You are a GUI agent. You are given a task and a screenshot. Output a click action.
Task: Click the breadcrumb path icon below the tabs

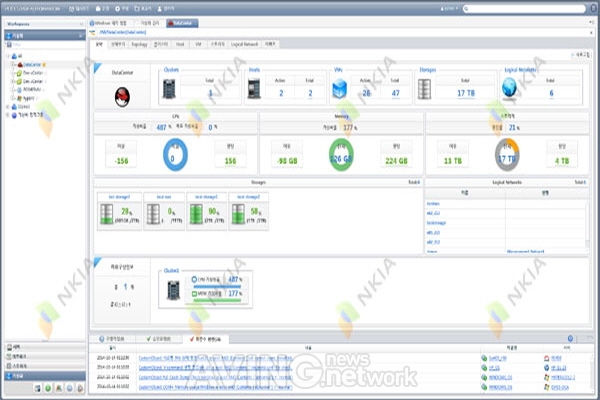click(x=93, y=33)
